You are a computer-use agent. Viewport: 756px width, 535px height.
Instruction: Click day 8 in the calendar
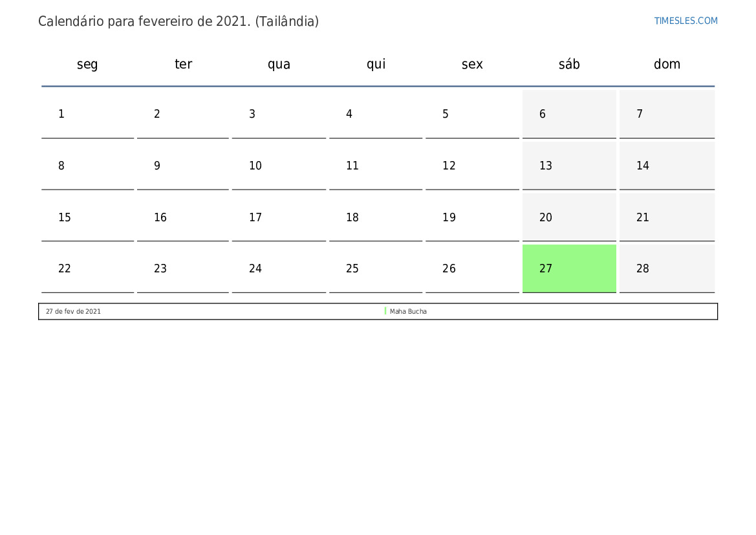(88, 166)
